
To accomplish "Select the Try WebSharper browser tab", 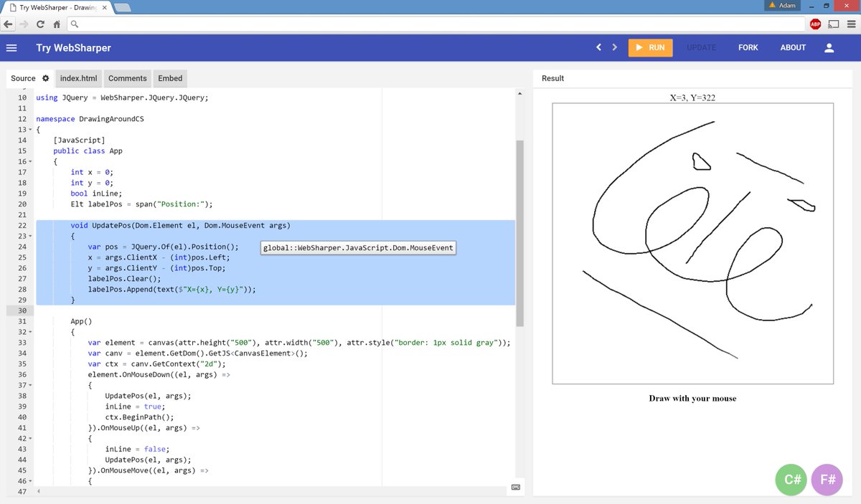I will 57,7.
